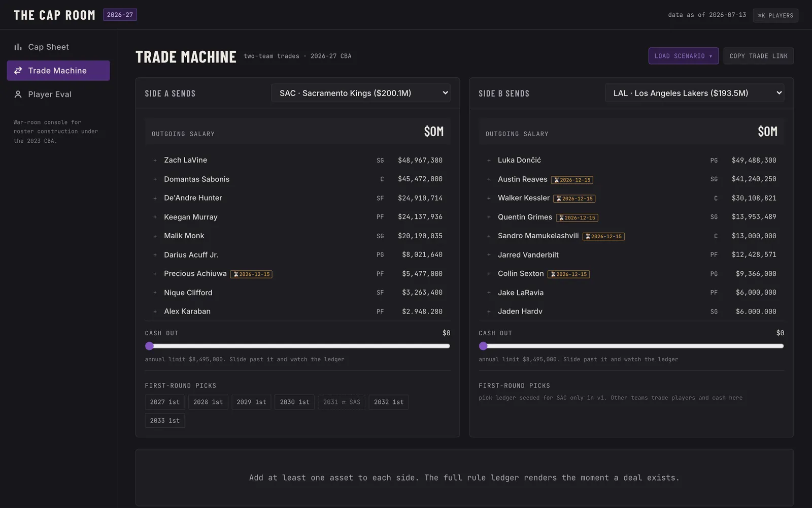
Task: Open the Cap Sheet bar-chart icon
Action: [18, 47]
